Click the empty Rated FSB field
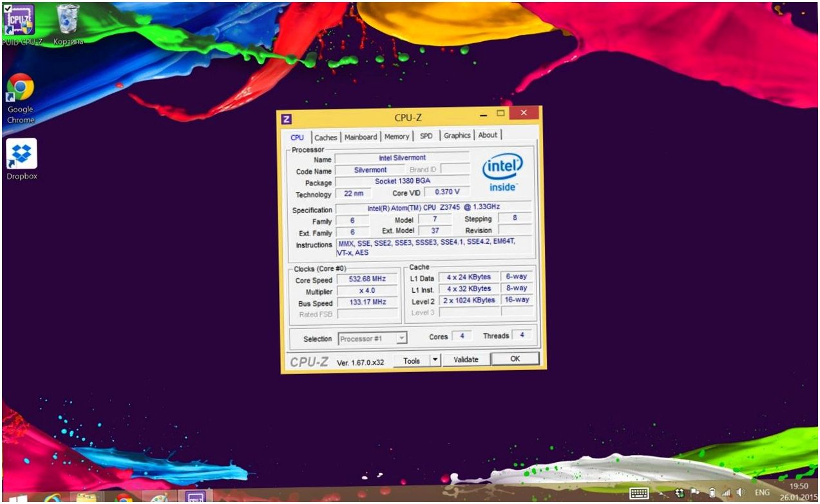The width and height of the screenshot is (820, 504). tap(367, 314)
